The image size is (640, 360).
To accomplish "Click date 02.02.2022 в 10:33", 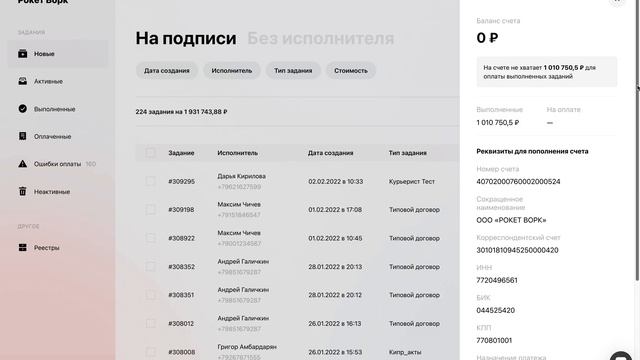I will [336, 181].
